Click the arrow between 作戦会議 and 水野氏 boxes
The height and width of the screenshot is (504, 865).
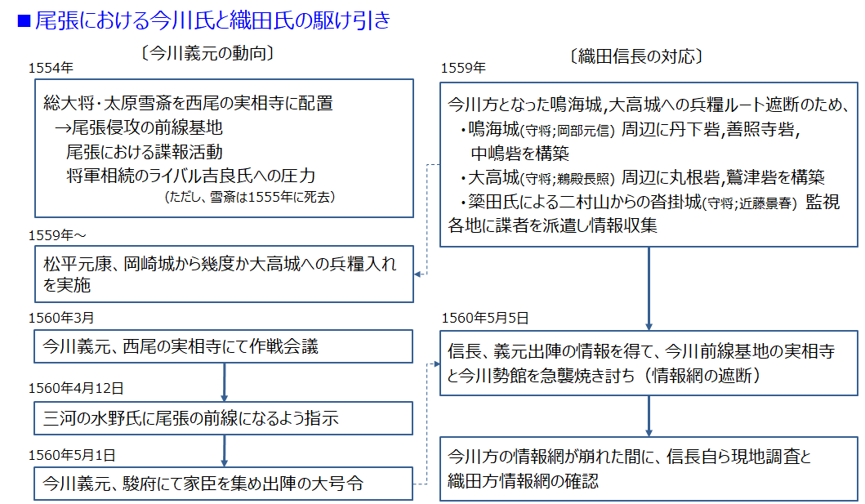tap(224, 381)
